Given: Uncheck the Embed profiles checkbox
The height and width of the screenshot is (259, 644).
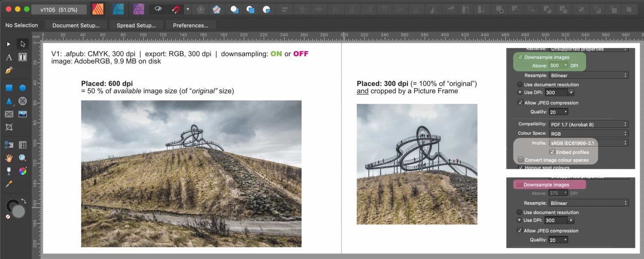Looking at the screenshot, I should [x=552, y=152].
